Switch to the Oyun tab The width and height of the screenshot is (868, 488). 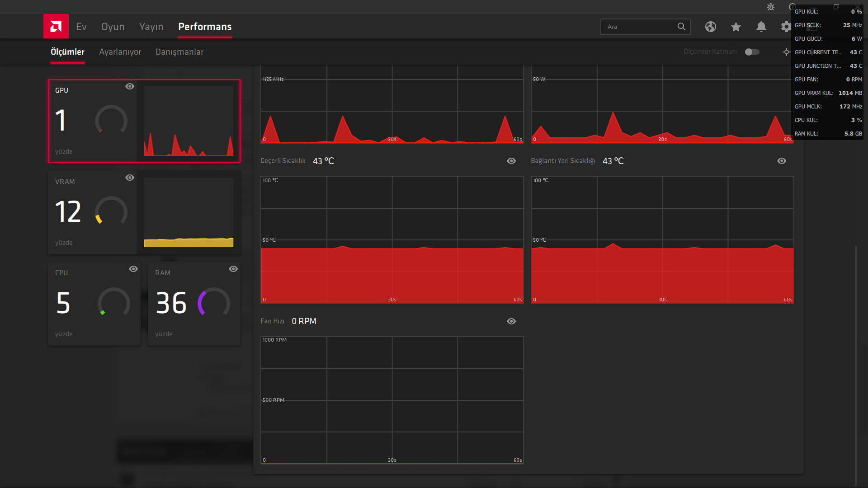click(113, 27)
